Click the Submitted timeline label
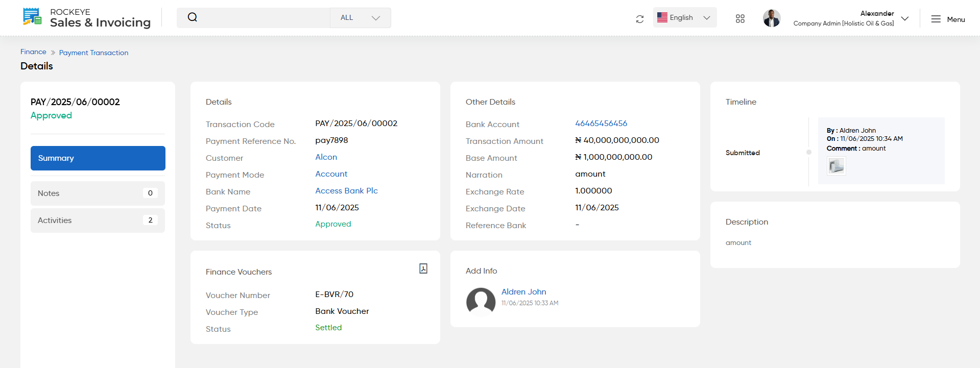The height and width of the screenshot is (368, 980). click(x=743, y=153)
